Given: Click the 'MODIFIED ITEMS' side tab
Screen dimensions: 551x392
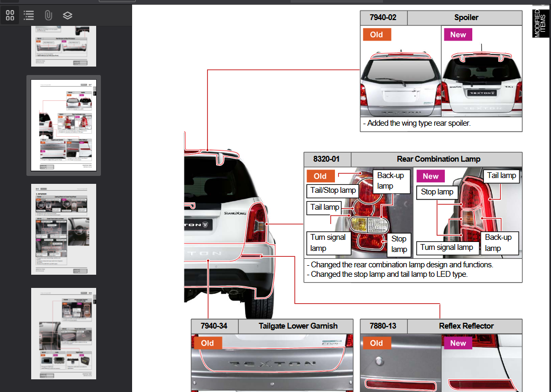Looking at the screenshot, I should coord(540,23).
